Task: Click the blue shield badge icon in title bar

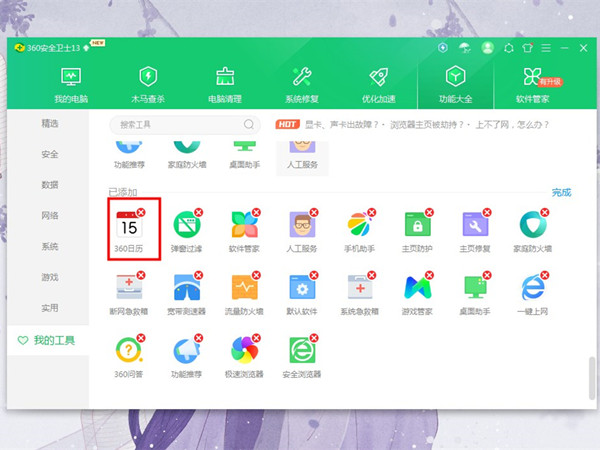Action: tap(443, 47)
